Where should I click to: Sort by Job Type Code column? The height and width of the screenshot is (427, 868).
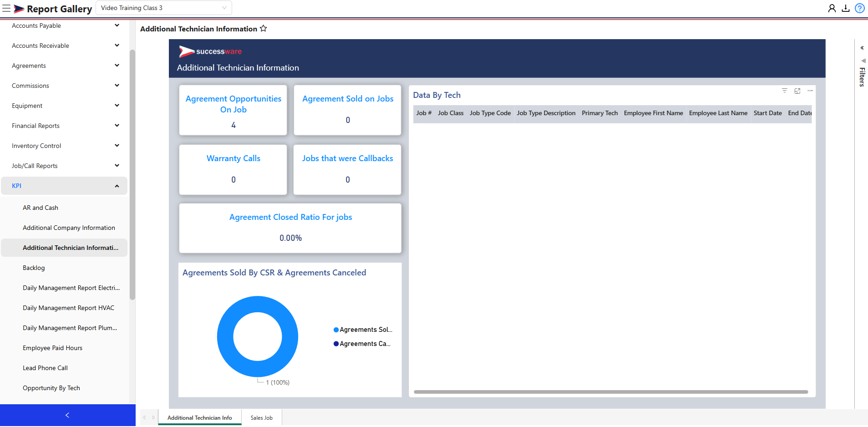tap(490, 113)
